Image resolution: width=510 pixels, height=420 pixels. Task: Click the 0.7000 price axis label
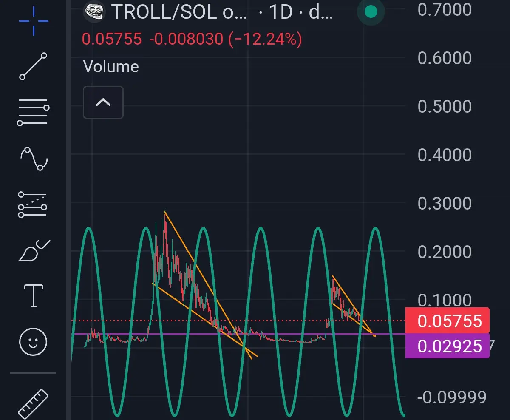click(x=445, y=10)
